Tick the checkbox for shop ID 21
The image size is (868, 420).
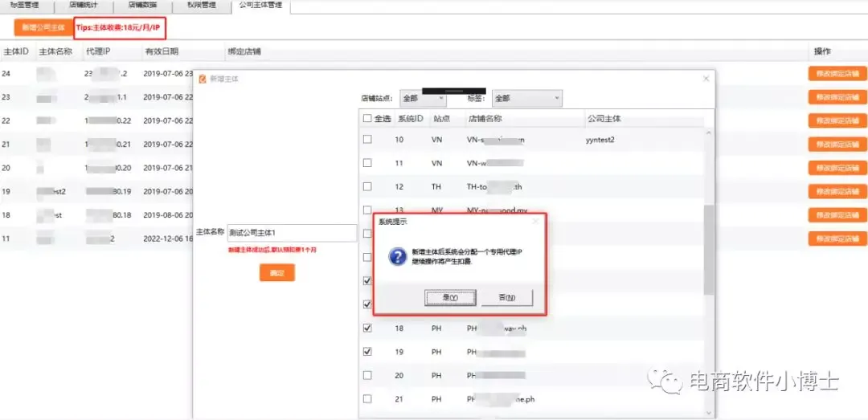(x=367, y=398)
